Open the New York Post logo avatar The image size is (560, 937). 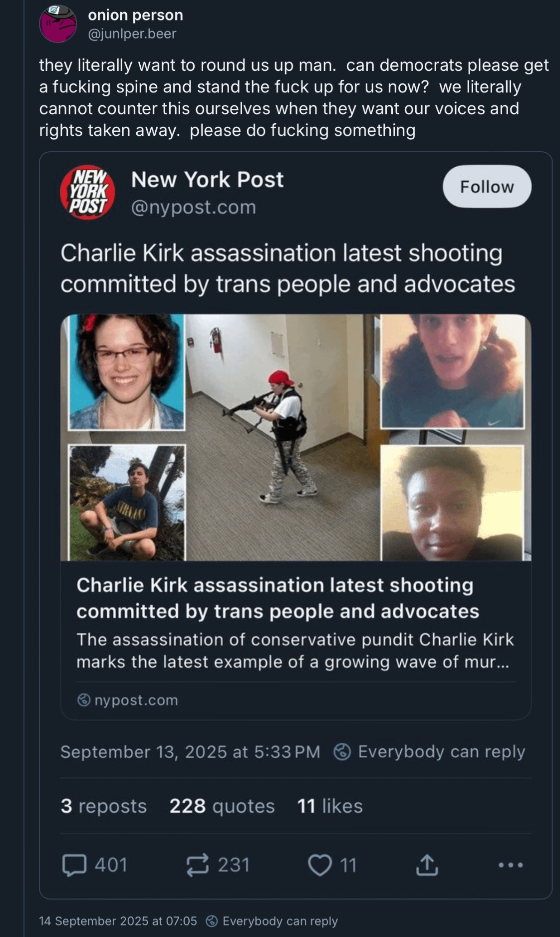[88, 193]
